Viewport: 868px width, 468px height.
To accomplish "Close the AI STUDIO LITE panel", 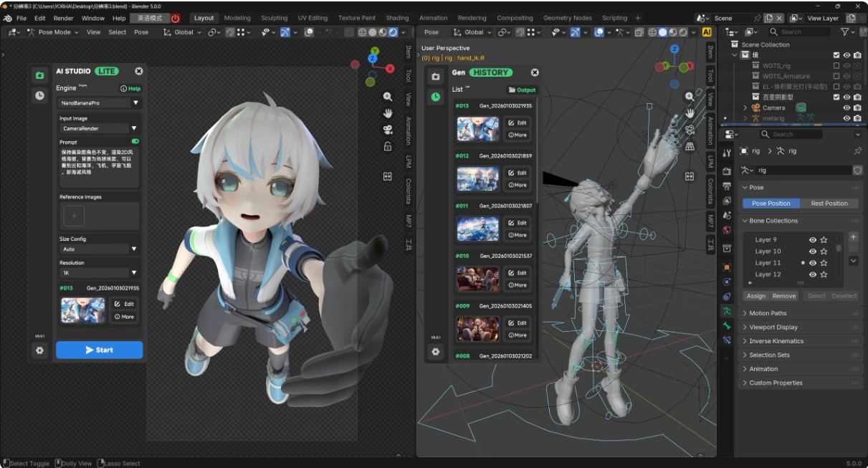I will click(x=139, y=71).
